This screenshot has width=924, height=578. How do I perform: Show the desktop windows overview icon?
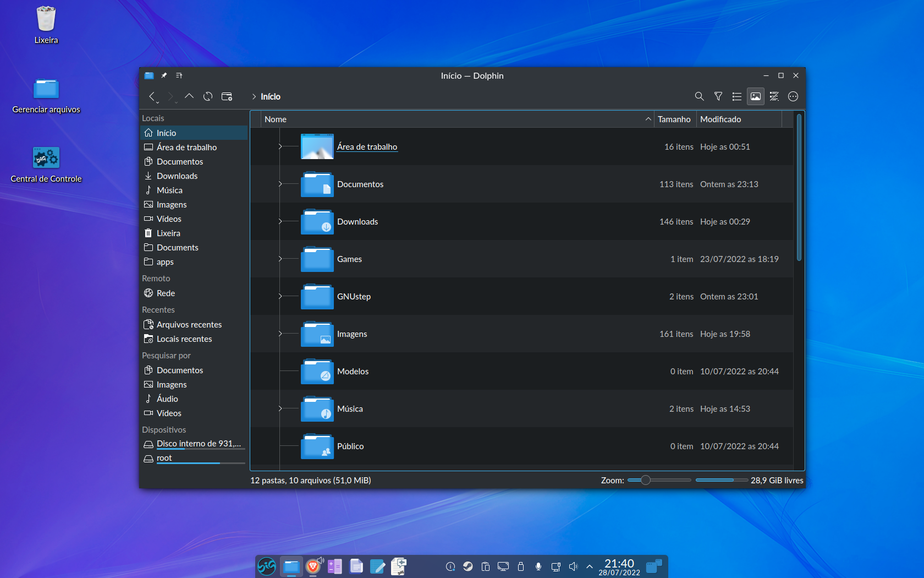(x=654, y=566)
